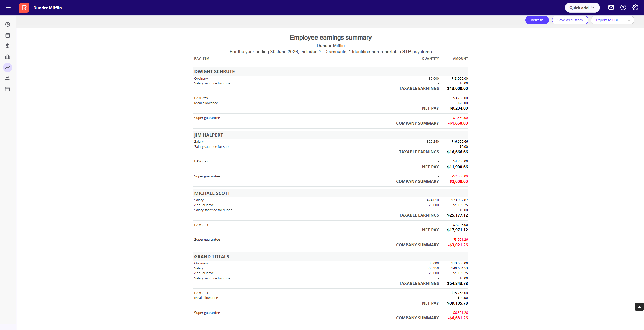The width and height of the screenshot is (644, 330).
Task: Click Jim Halpert's salary quantity 329.340
Action: [433, 142]
